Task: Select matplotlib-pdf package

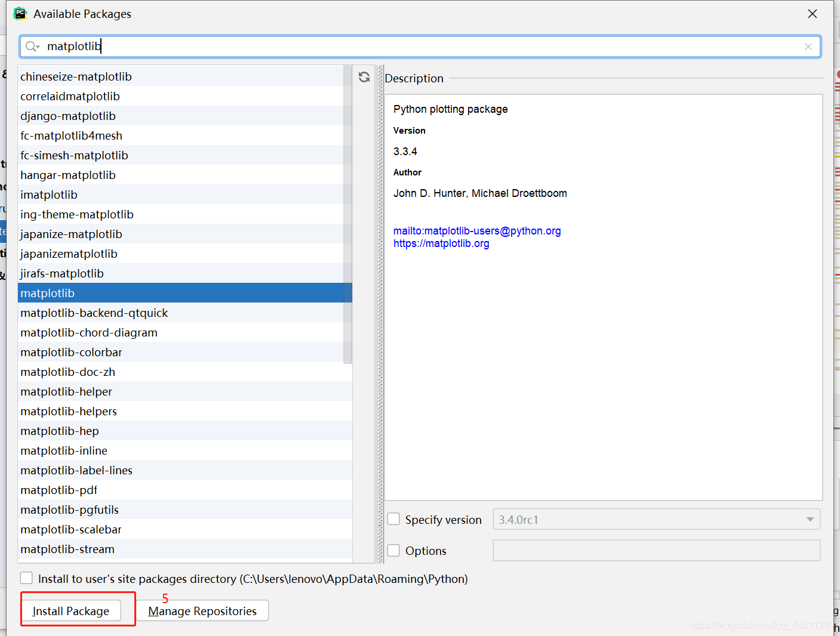Action: coord(185,490)
